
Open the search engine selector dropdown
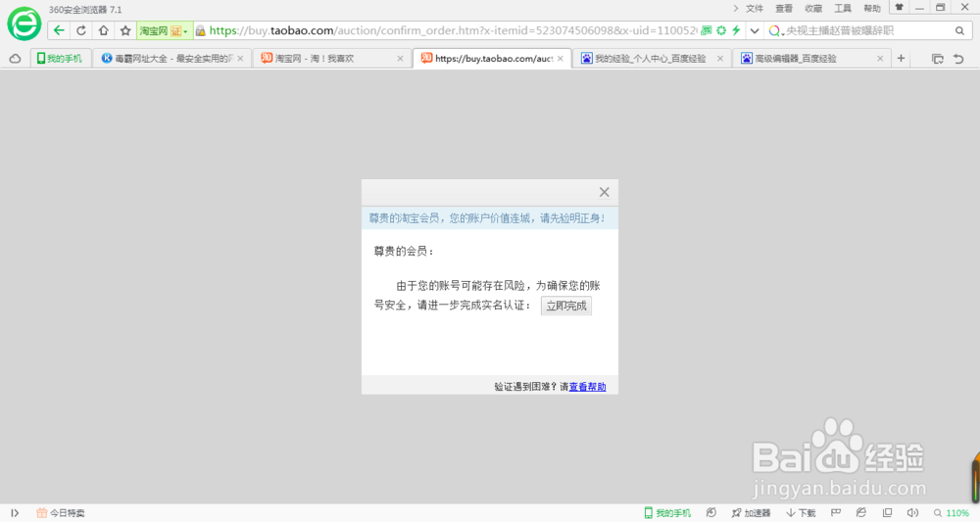pyautogui.click(x=775, y=30)
